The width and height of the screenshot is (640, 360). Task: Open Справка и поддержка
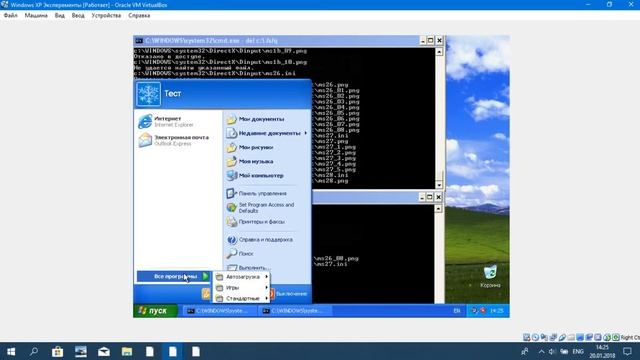260,240
